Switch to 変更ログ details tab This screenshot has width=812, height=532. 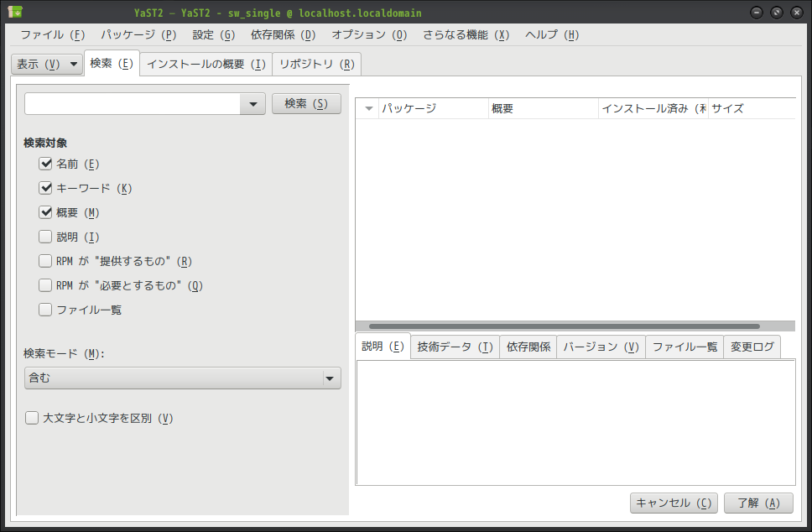point(752,347)
